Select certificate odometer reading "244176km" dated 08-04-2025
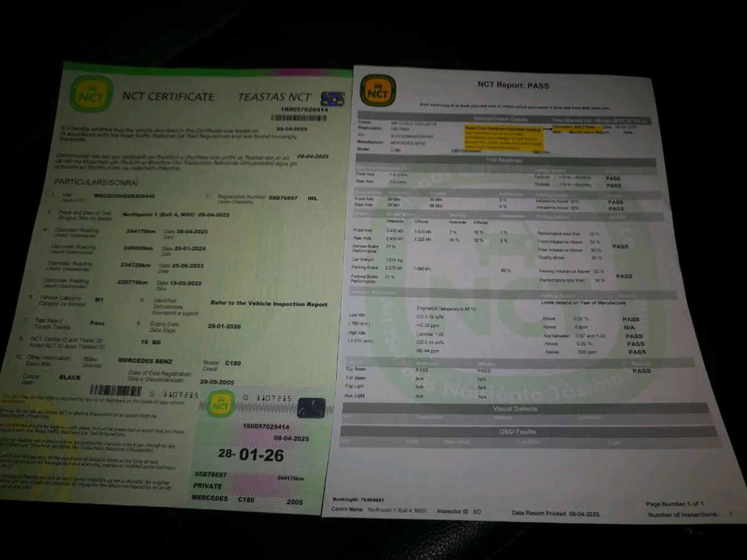Viewport: 747px width, 560px height. coord(139,231)
